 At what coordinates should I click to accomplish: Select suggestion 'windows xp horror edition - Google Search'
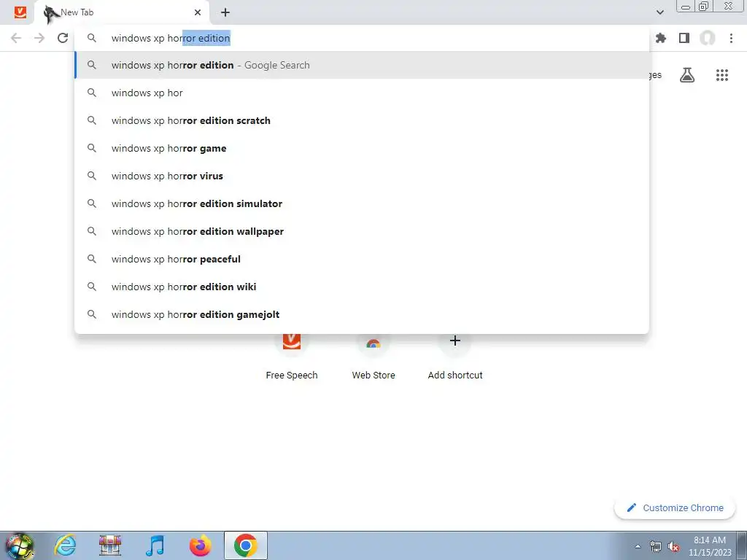362,65
